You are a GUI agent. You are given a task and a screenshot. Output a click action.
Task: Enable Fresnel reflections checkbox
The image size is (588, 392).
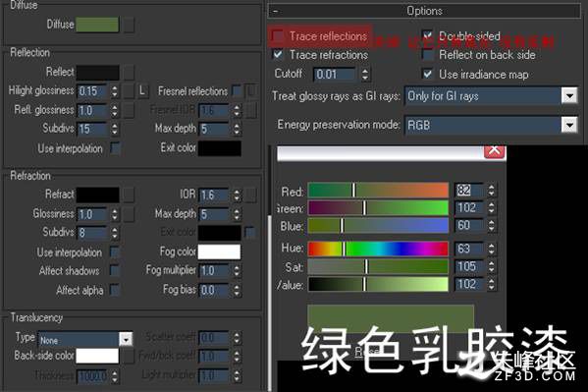pos(237,90)
